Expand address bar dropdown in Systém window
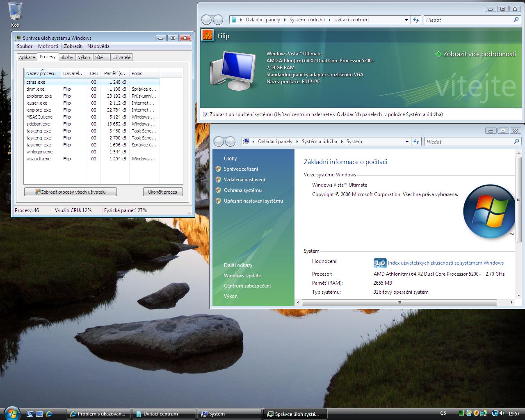 click(x=407, y=142)
